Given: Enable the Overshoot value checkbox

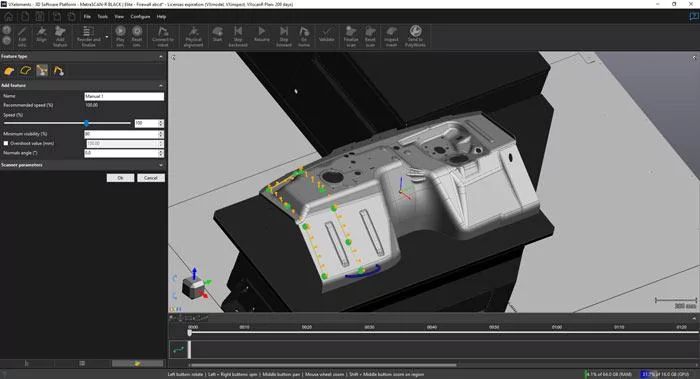Looking at the screenshot, I should [x=6, y=143].
